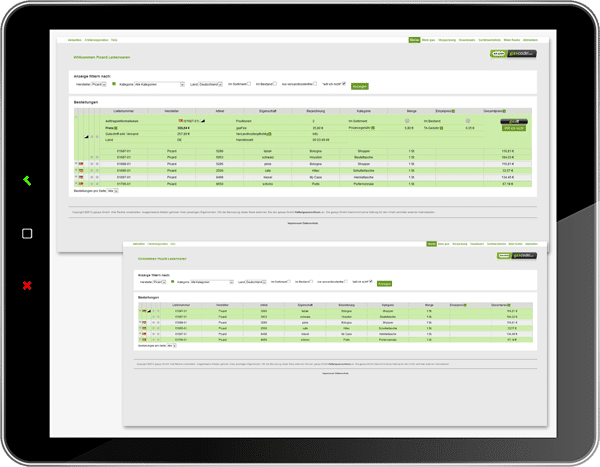
Task: Untick the 'will ich nicht' checkbox in the upper window
Action: point(344,83)
